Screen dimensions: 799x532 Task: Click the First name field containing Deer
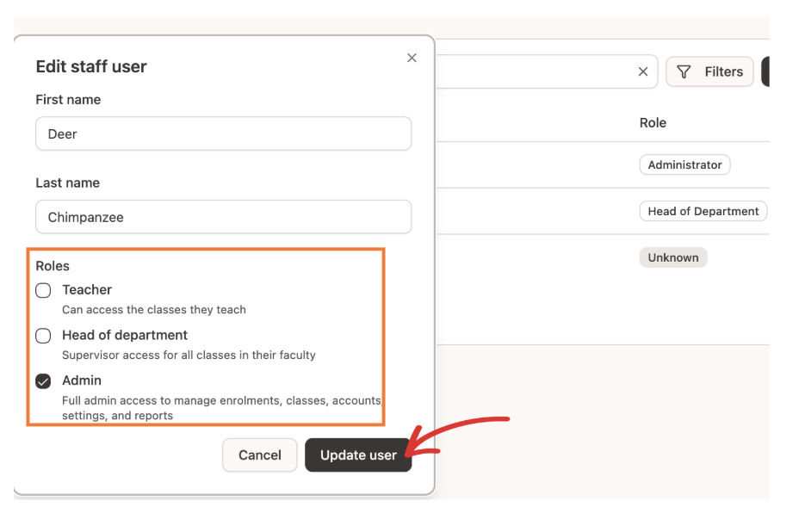point(223,134)
